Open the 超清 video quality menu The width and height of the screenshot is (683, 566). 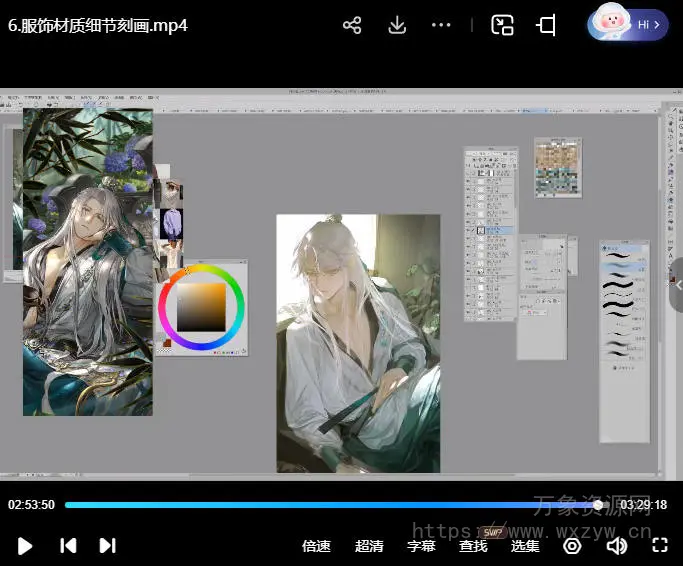point(369,546)
